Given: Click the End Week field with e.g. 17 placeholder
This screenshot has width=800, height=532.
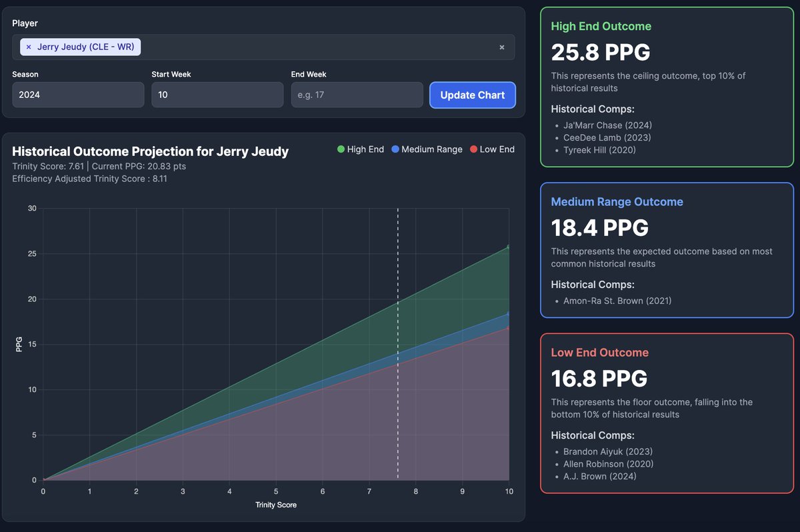Looking at the screenshot, I should click(x=357, y=95).
